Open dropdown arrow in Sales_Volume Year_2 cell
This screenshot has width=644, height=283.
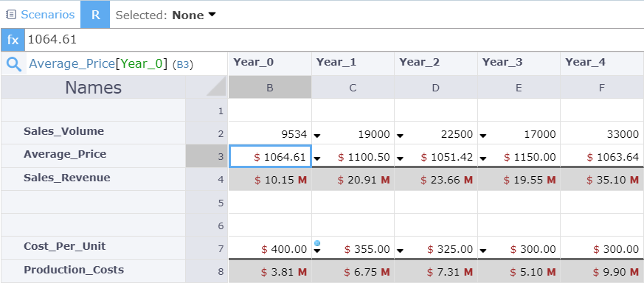(401, 135)
